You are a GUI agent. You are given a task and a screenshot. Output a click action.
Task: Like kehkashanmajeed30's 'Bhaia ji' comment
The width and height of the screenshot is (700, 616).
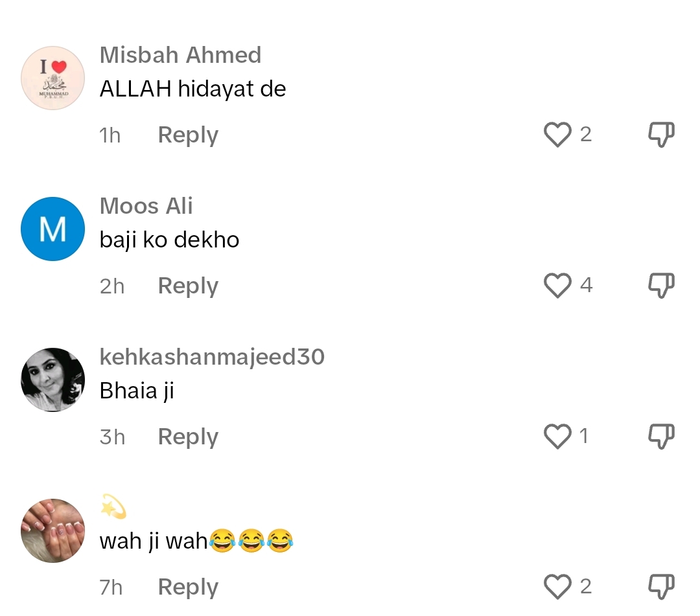point(557,436)
